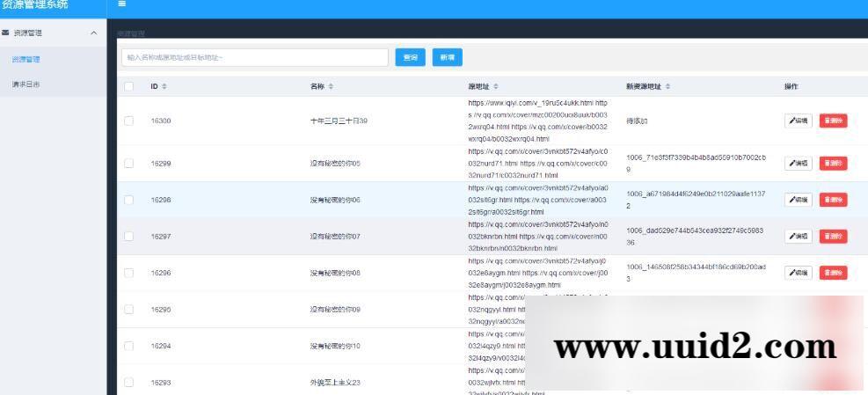868x395 pixels.
Task: Check the box for row 16300
Action: 128,121
